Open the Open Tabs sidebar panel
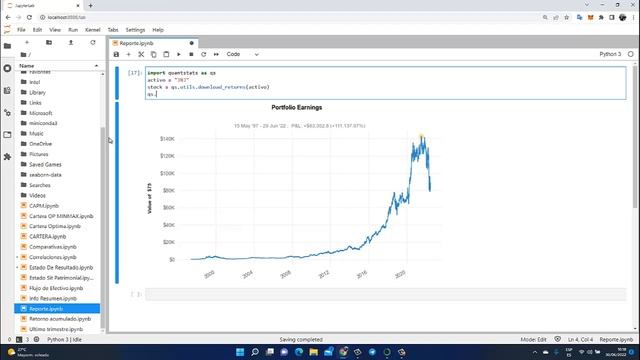This screenshot has width=640, height=360. pyautogui.click(x=7, y=135)
